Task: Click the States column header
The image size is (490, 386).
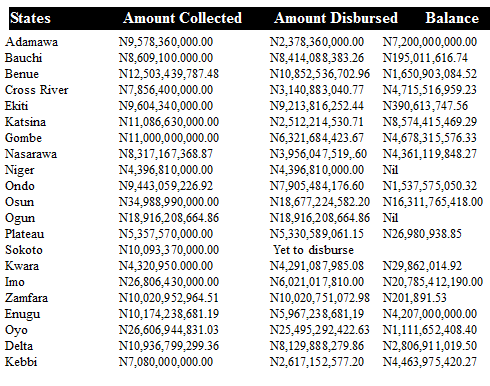Action: 30,18
